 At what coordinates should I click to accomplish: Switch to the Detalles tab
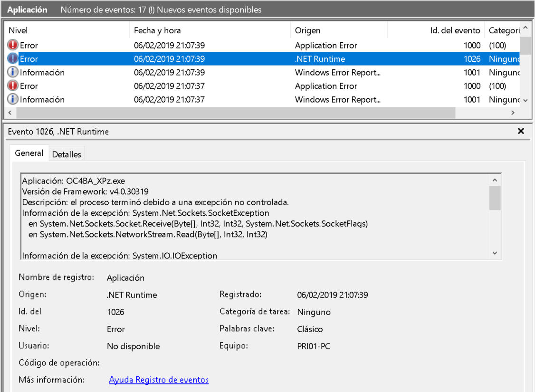[67, 154]
